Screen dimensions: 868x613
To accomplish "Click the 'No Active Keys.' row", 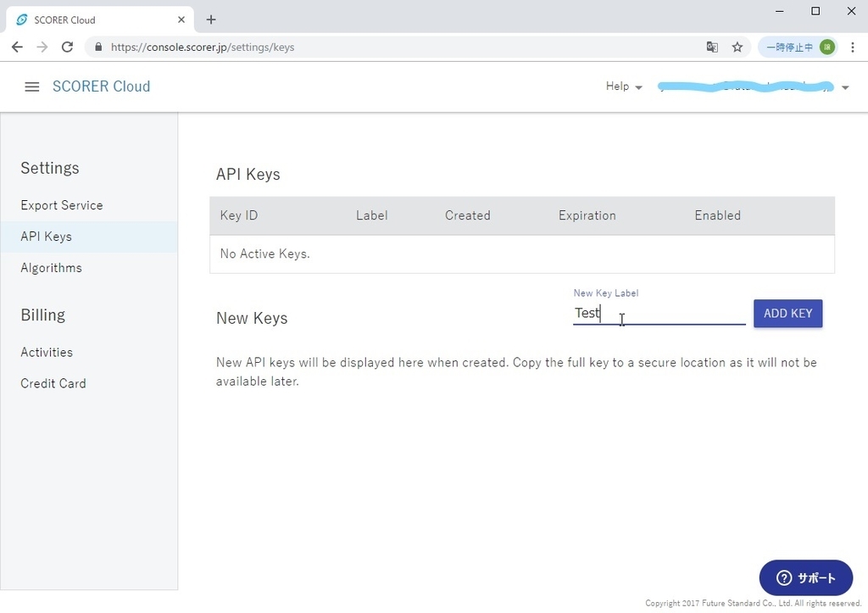I will tap(522, 254).
